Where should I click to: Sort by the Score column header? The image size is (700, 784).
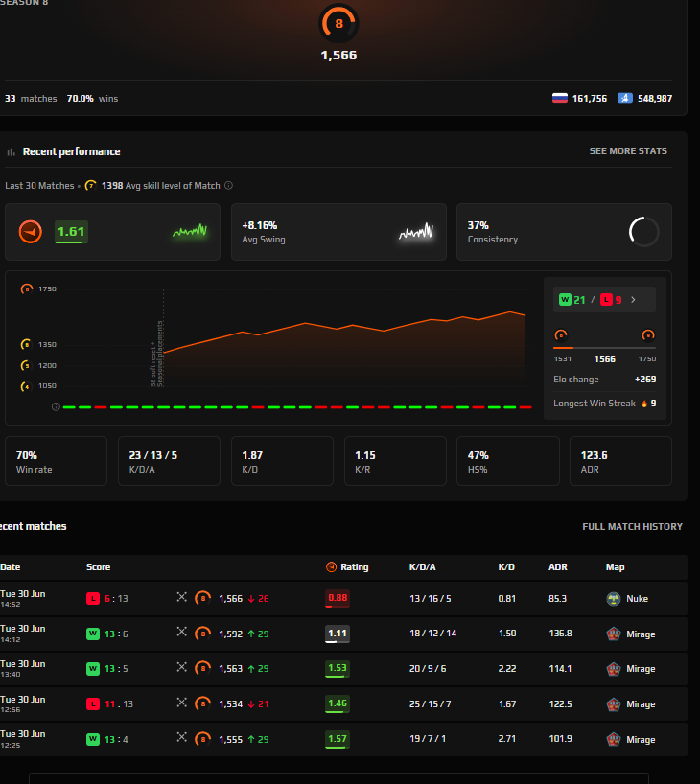coord(98,567)
